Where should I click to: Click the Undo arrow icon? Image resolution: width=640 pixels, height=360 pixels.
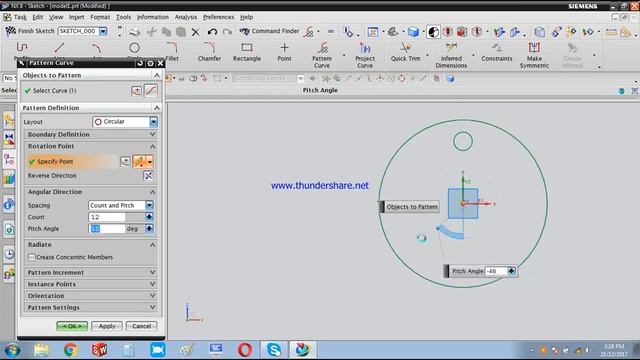click(212, 31)
